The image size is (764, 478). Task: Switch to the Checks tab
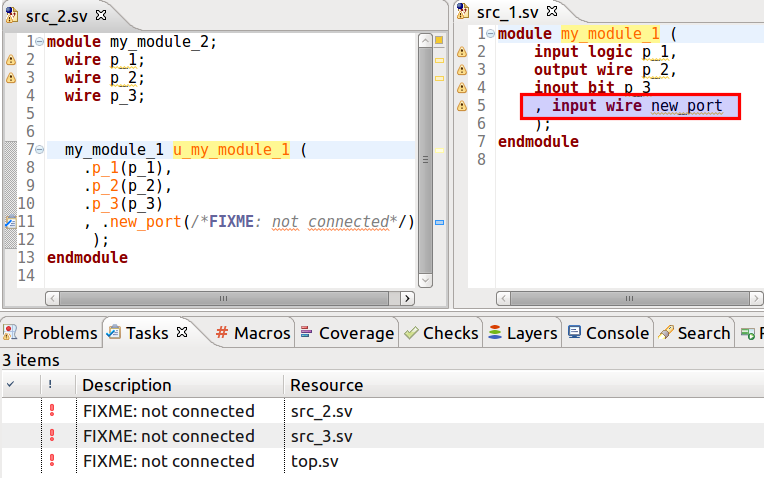click(441, 333)
